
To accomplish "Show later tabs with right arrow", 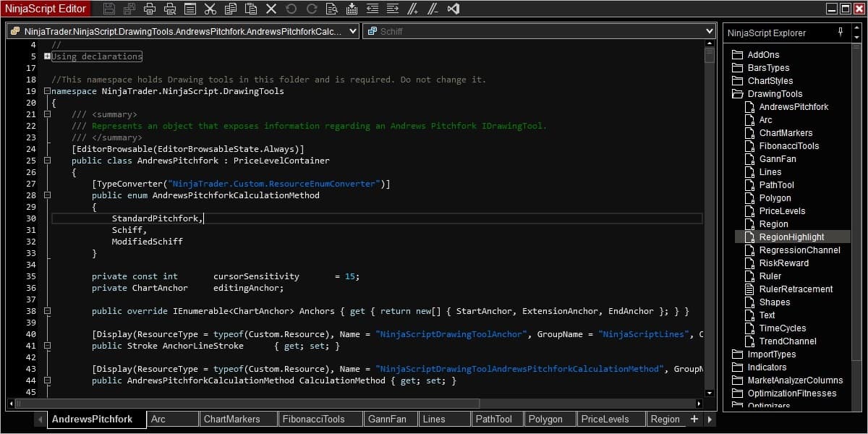I will pos(710,419).
